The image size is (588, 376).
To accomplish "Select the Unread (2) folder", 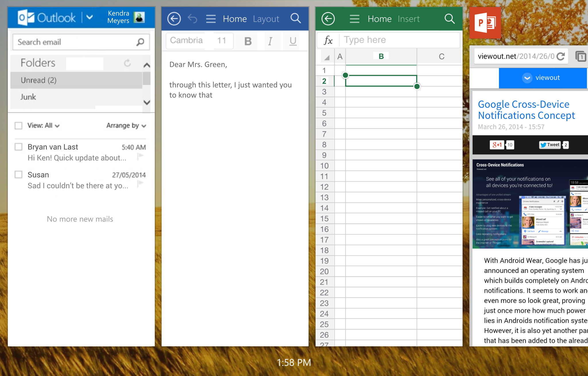I will click(76, 80).
